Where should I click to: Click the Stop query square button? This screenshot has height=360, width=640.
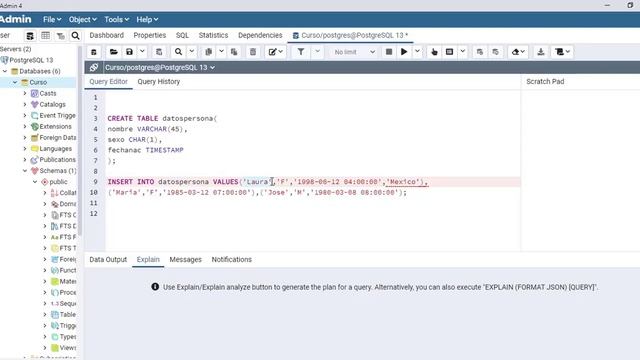pyautogui.click(x=389, y=52)
